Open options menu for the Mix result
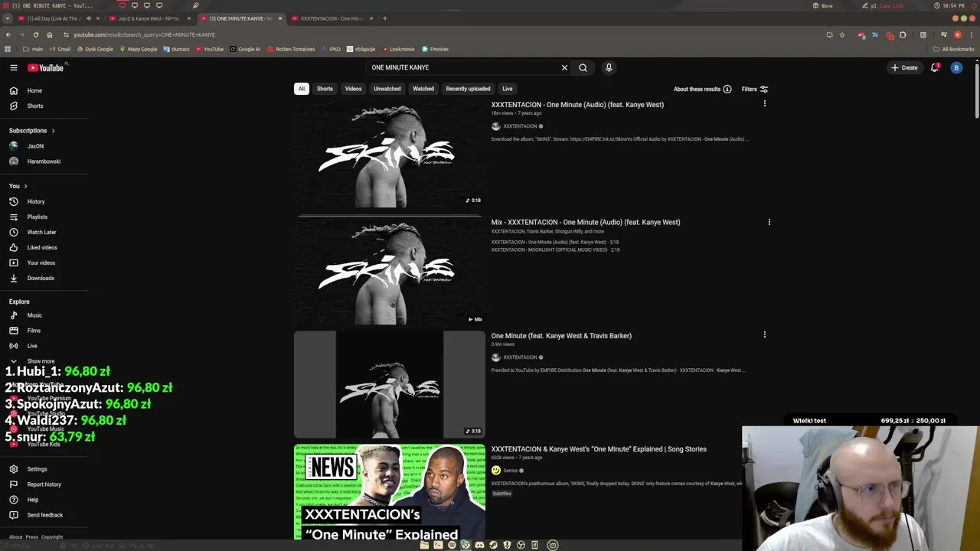The image size is (980, 551). 769,222
